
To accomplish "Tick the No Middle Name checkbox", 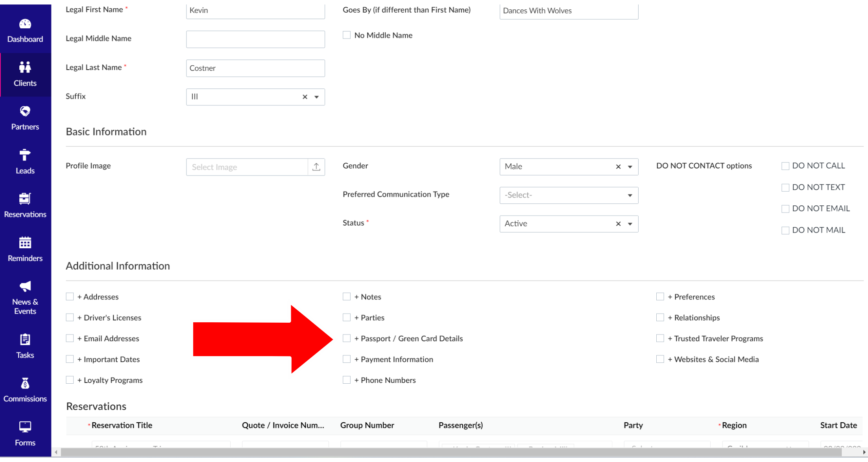I will click(346, 35).
